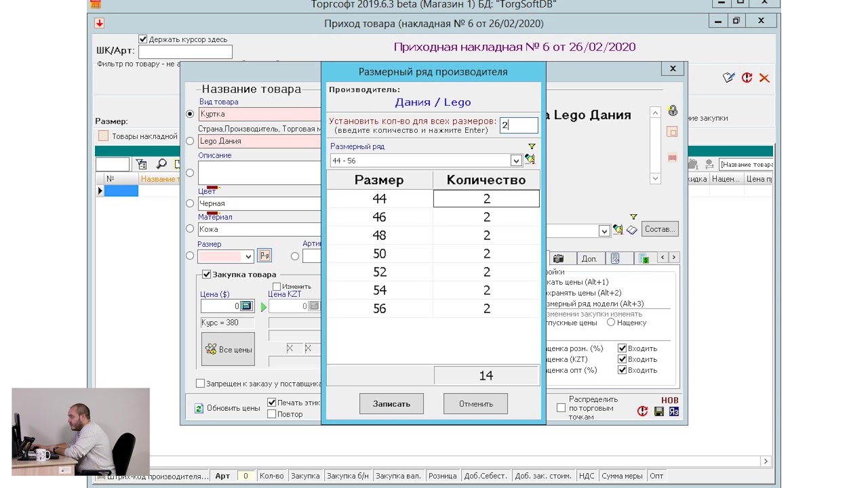Toggle the Закупка товара checkbox
The image size is (868, 488).
(x=206, y=274)
